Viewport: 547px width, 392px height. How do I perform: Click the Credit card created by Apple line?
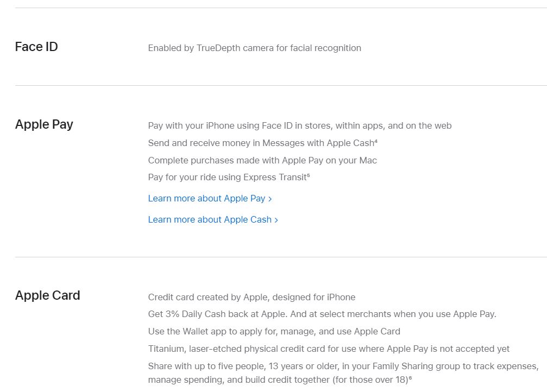pos(252,297)
